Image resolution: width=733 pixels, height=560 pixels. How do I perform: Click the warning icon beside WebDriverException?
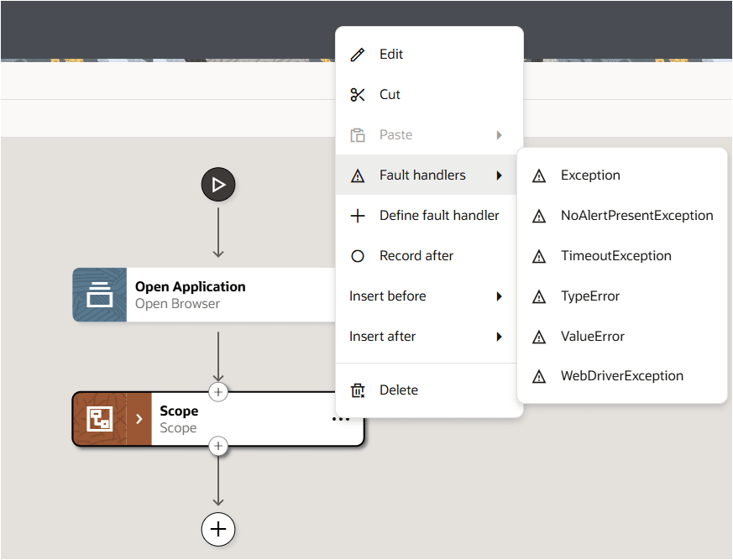tap(538, 376)
